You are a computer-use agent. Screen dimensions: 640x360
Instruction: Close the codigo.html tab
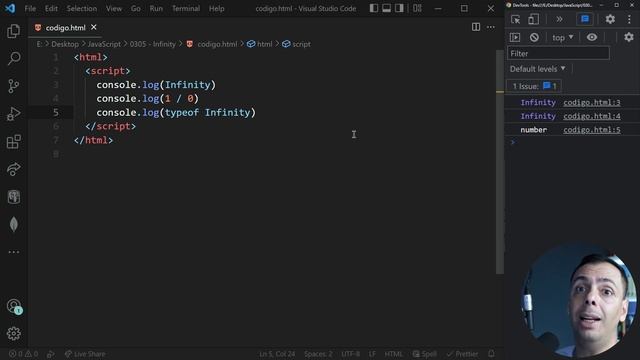tap(94, 27)
